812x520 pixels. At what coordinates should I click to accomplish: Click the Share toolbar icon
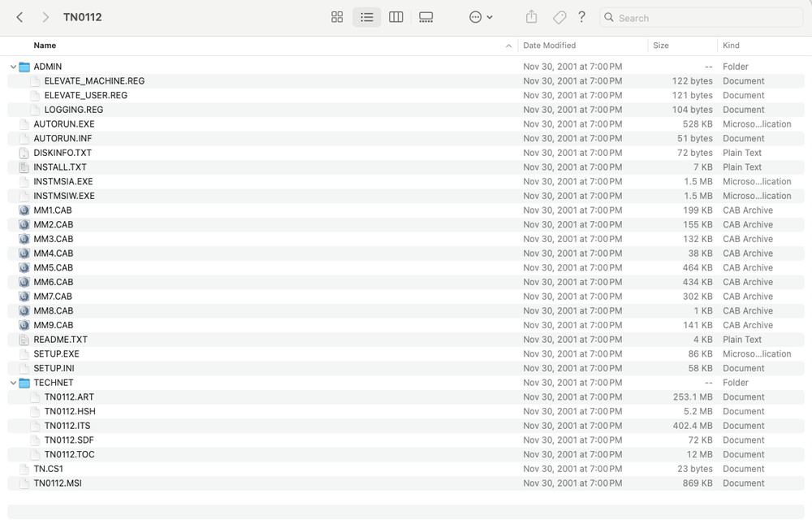(x=532, y=17)
